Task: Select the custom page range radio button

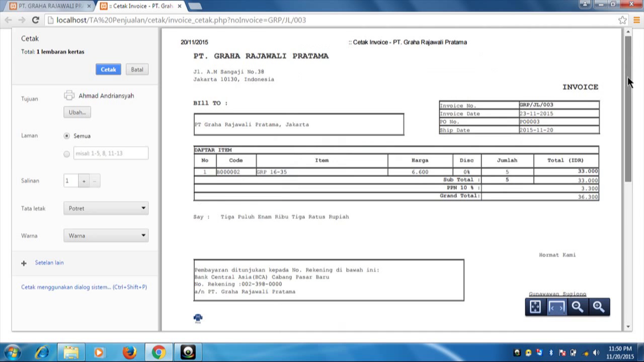Action: (x=67, y=154)
